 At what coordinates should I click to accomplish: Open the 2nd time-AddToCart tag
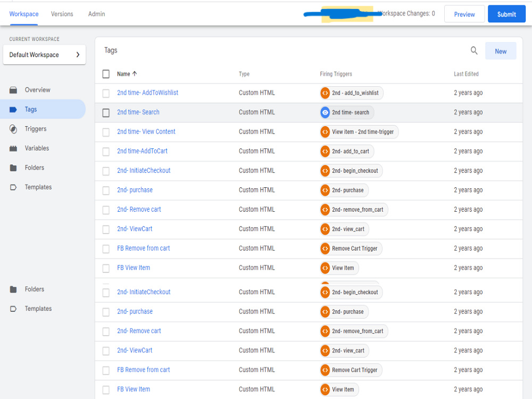[142, 151]
